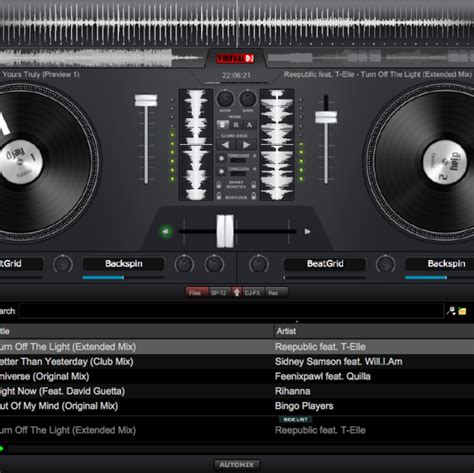Click knob right of right BeatGrid box

[386, 264]
